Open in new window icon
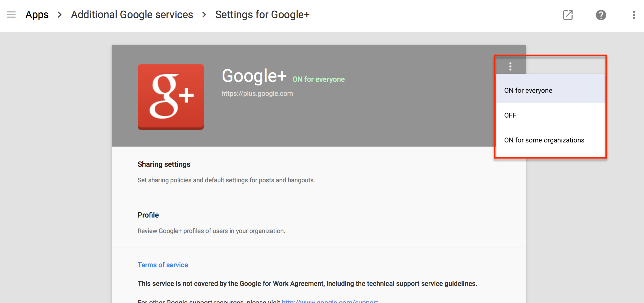Screen dimensions: 644x303 click(x=568, y=15)
